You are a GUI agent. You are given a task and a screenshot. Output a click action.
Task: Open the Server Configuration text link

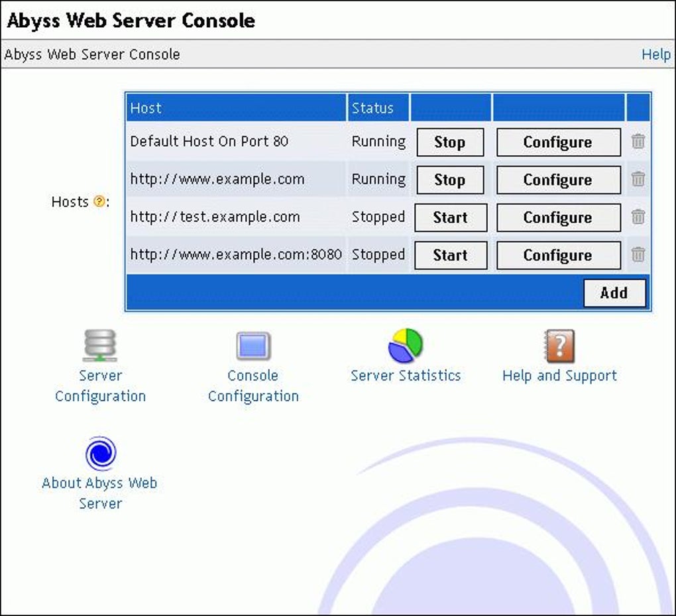click(100, 386)
